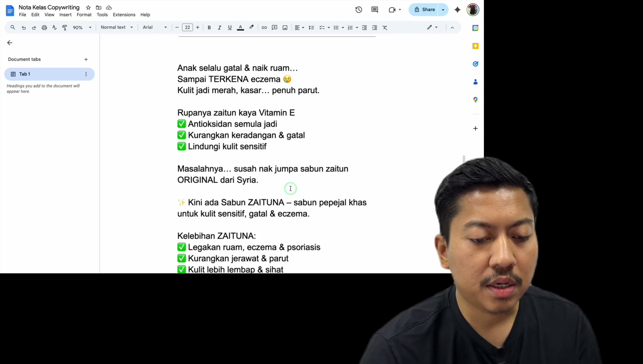Image resolution: width=643 pixels, height=364 pixels.
Task: Open line and paragraph spacing icon
Action: pyautogui.click(x=311, y=28)
